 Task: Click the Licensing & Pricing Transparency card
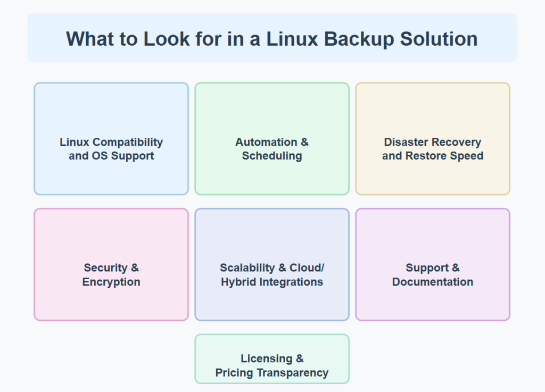point(272,358)
